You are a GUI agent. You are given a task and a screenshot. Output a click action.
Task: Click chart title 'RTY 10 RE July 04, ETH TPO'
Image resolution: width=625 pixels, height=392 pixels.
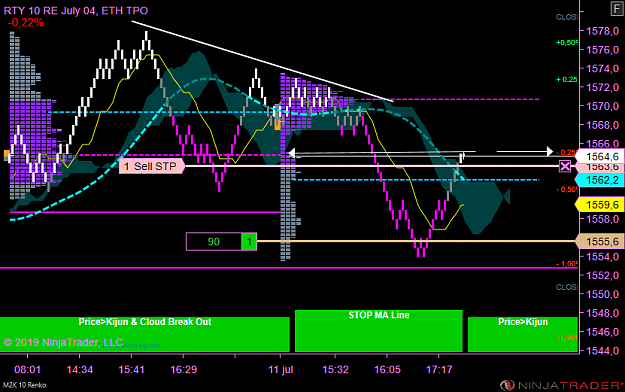tap(76, 10)
